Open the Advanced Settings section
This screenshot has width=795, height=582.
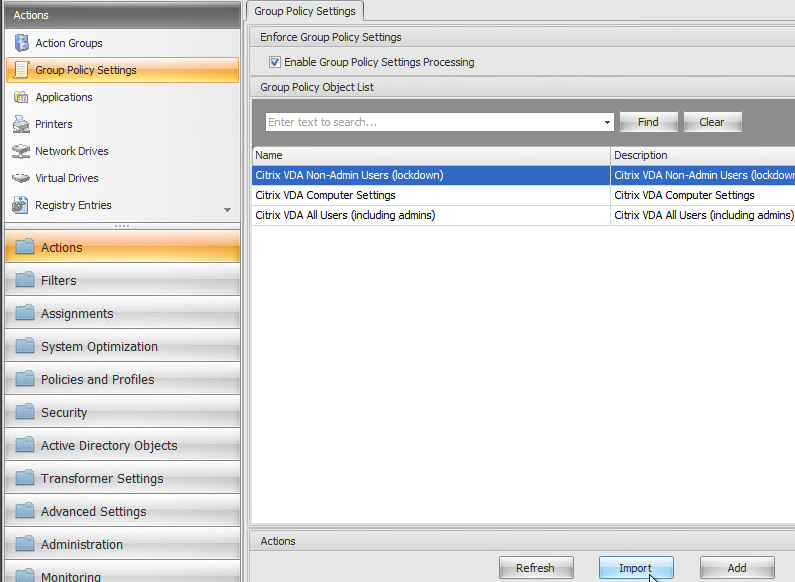122,511
